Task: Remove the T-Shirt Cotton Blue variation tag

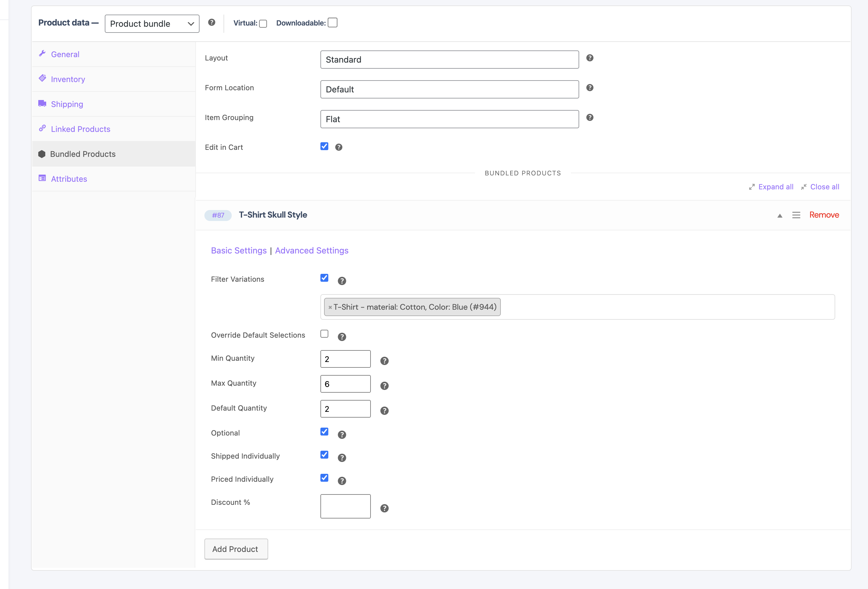Action: [330, 307]
